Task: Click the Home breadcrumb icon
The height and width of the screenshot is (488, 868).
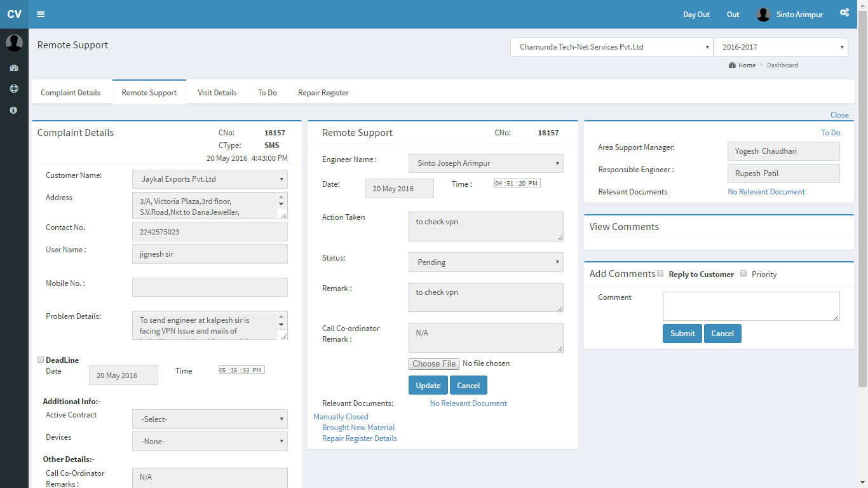Action: pos(732,65)
